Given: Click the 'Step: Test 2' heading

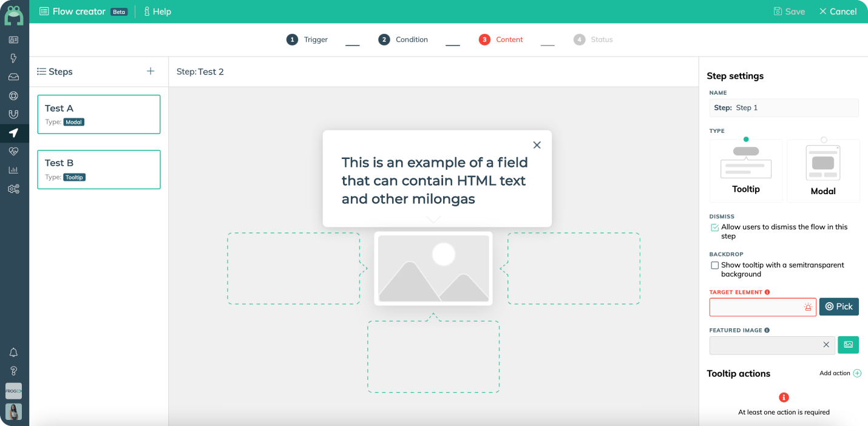Looking at the screenshot, I should (200, 72).
